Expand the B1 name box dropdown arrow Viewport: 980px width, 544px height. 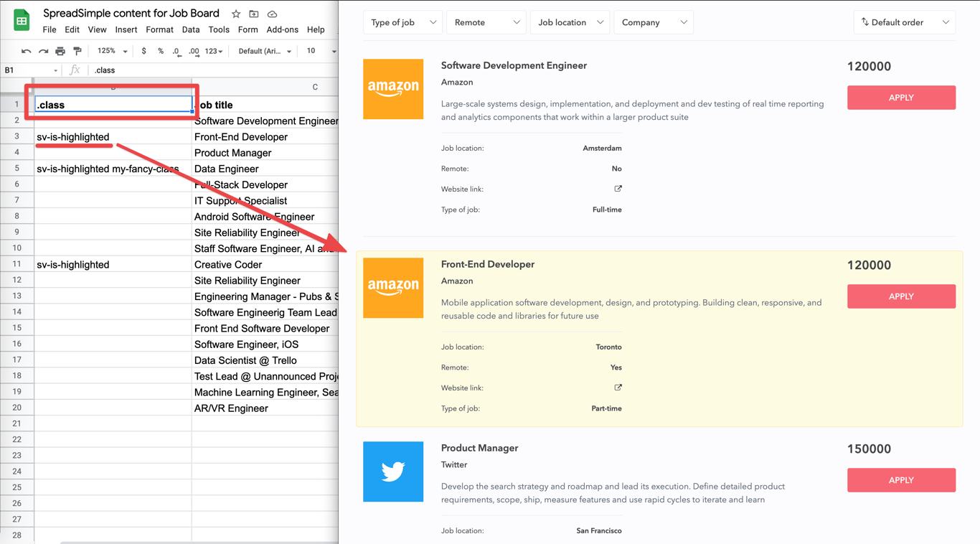[55, 70]
